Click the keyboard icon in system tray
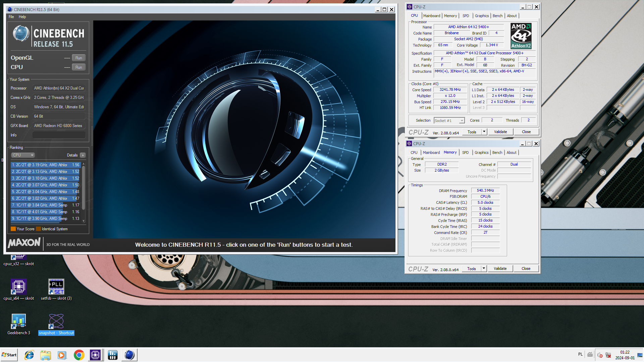This screenshot has height=362, width=644. coord(590,355)
